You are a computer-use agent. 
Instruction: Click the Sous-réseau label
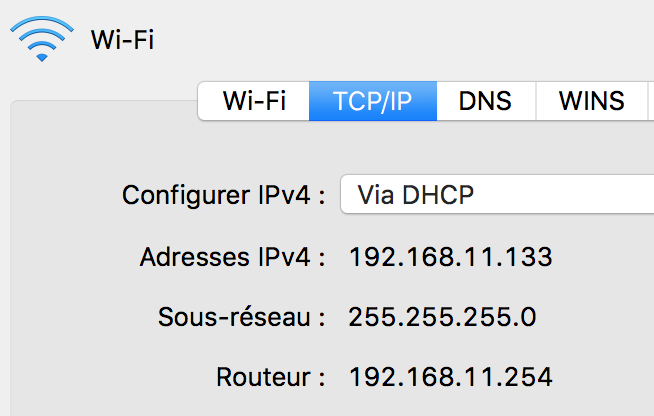(241, 317)
